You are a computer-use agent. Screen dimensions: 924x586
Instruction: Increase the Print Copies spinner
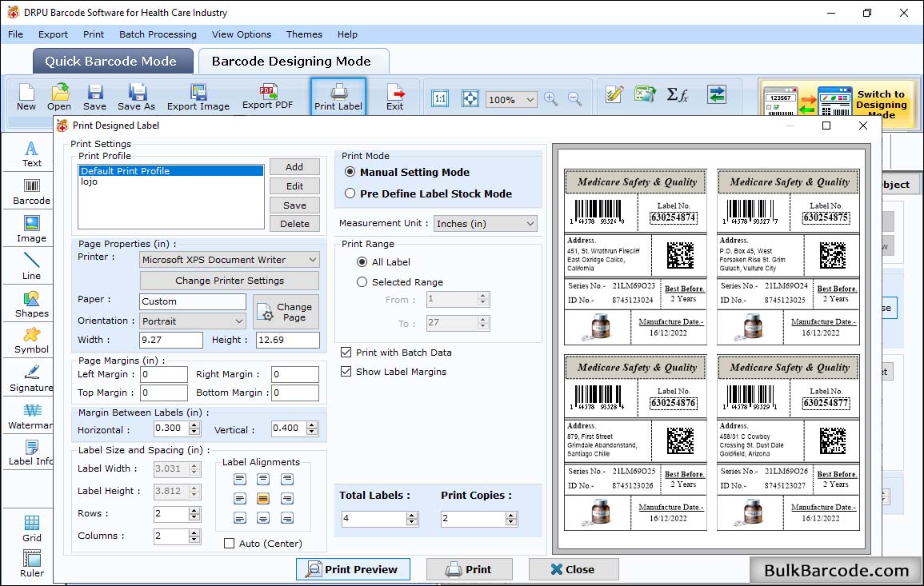tap(511, 516)
